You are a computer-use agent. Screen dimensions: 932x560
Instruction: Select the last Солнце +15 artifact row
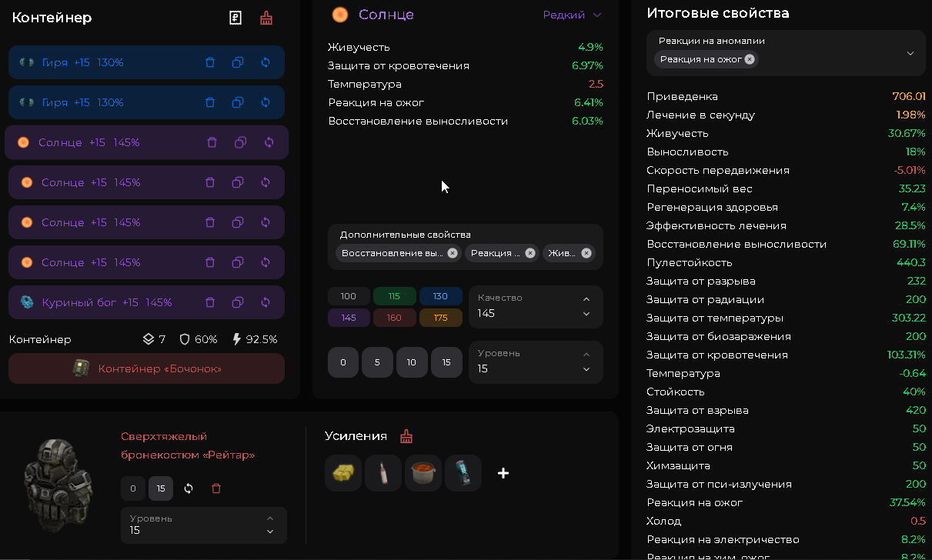pos(146,262)
